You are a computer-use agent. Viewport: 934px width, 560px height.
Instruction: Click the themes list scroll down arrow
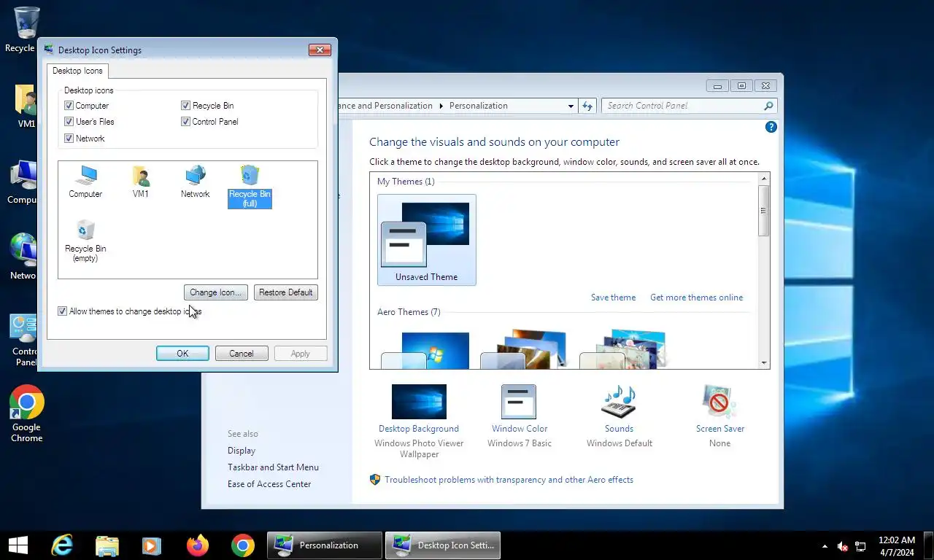[x=764, y=363]
